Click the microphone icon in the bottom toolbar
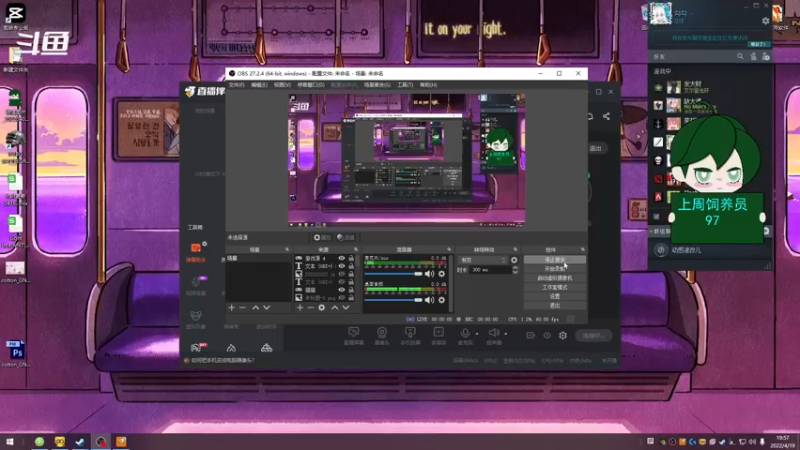Image resolution: width=800 pixels, height=450 pixels. 465,333
